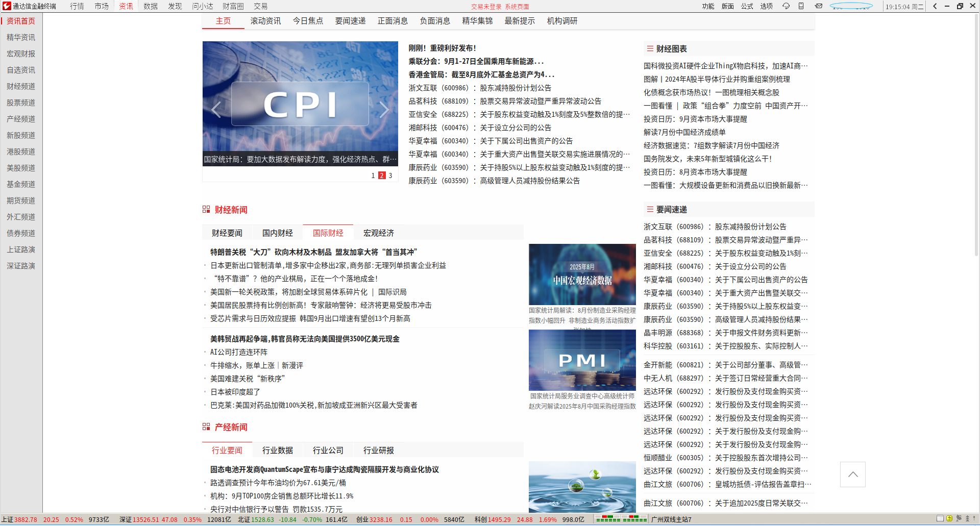This screenshot has width=980, height=526.
Task: Click 广州双线主站7 server status
Action: pyautogui.click(x=671, y=519)
